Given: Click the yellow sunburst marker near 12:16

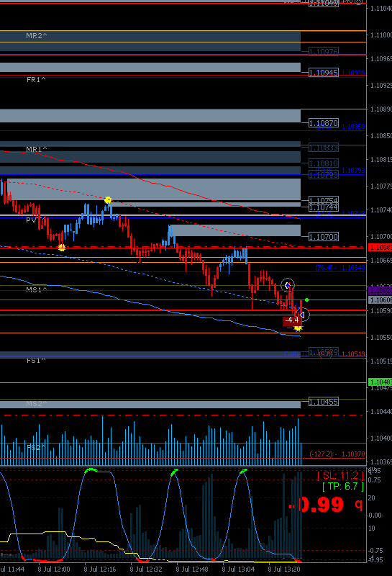Looking at the screenshot, I should (108, 200).
